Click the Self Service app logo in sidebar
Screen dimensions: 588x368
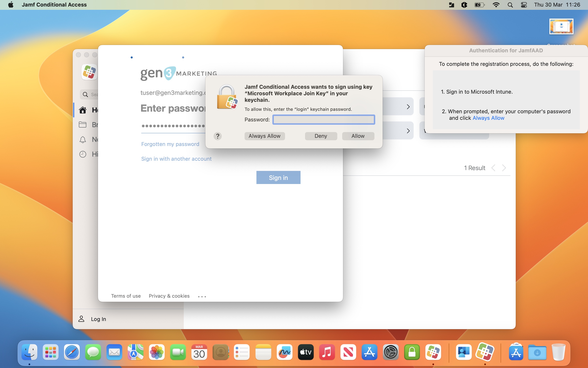[x=89, y=72]
